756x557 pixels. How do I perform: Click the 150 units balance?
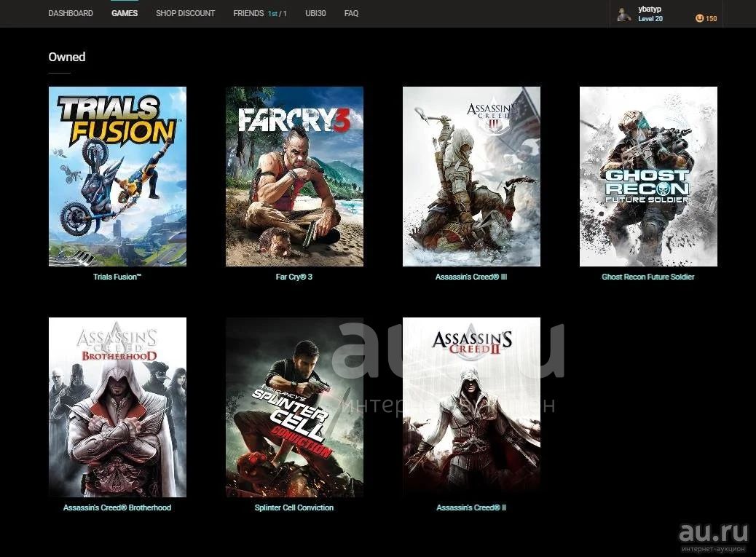pyautogui.click(x=711, y=19)
